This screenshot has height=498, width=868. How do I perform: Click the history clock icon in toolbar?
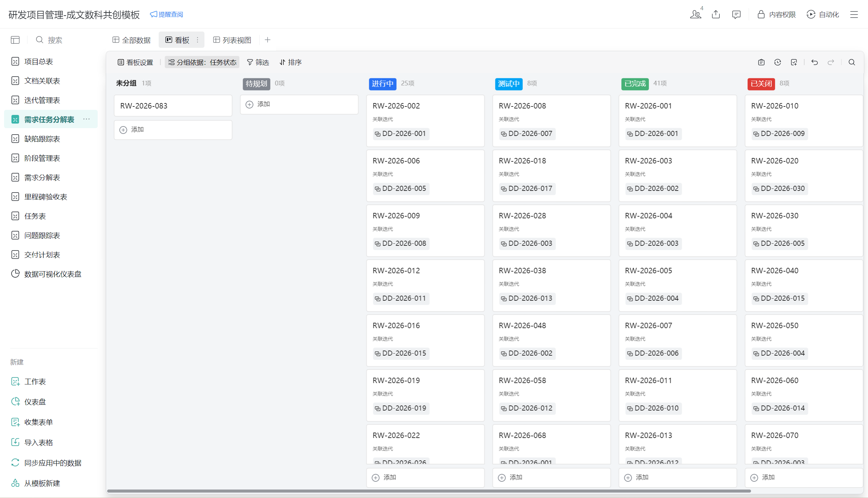(x=777, y=62)
